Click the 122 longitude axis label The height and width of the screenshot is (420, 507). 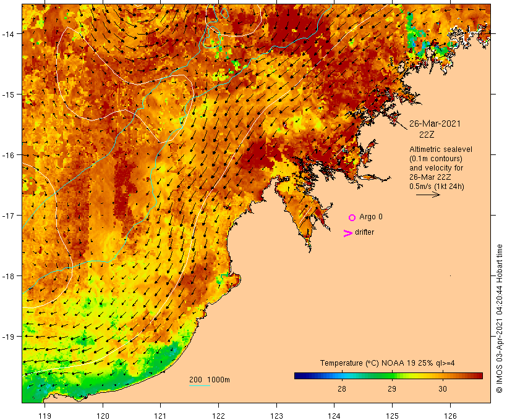click(219, 416)
